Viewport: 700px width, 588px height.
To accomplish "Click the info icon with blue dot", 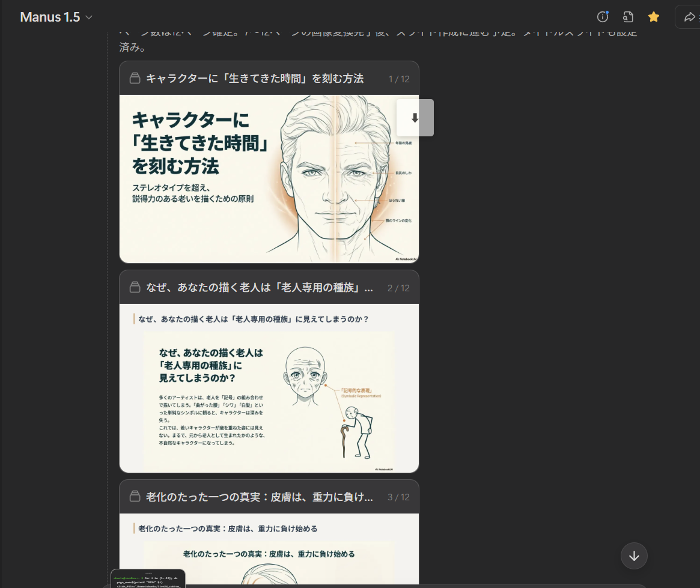I will pos(602,17).
